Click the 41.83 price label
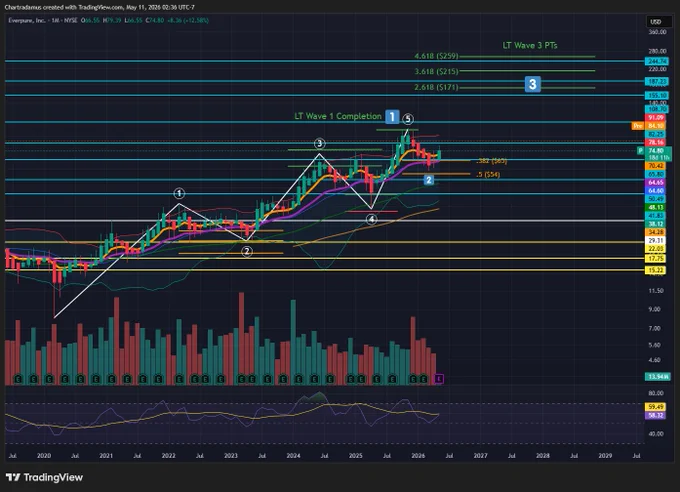This screenshot has width=680, height=492. (656, 216)
